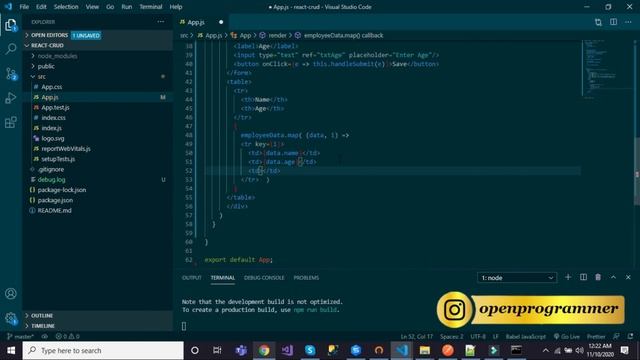Change Babel JavaScript language mode
Image resolution: width=640 pixels, height=360 pixels.
[x=525, y=336]
